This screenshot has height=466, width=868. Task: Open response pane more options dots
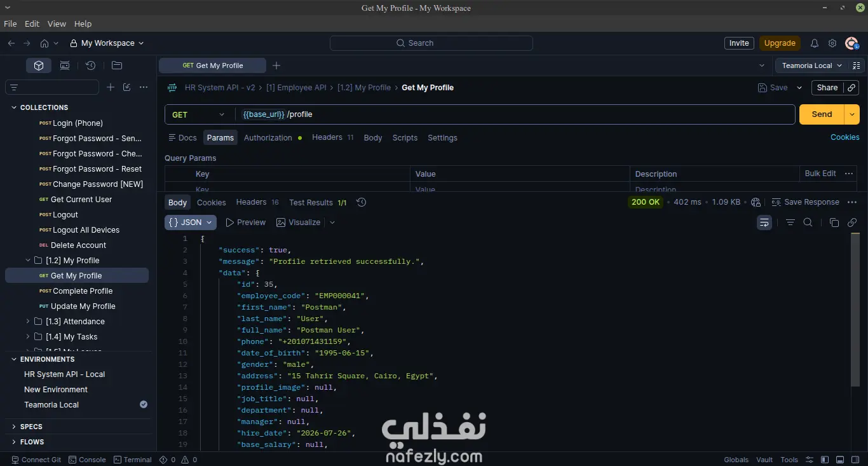[852, 202]
